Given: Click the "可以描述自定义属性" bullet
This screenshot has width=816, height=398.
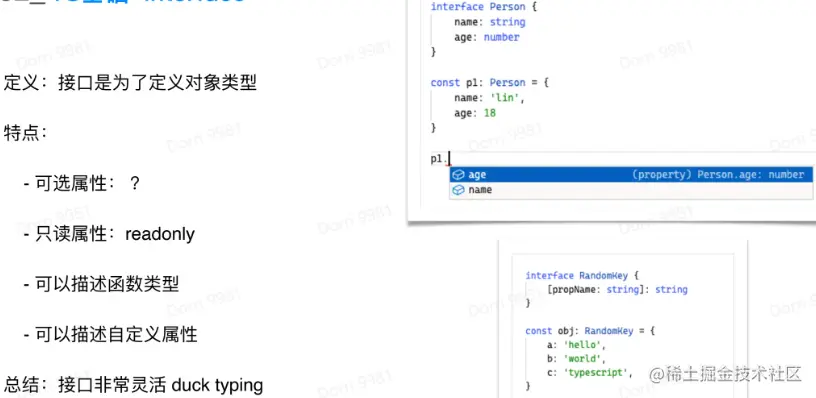Looking at the screenshot, I should (x=110, y=335).
